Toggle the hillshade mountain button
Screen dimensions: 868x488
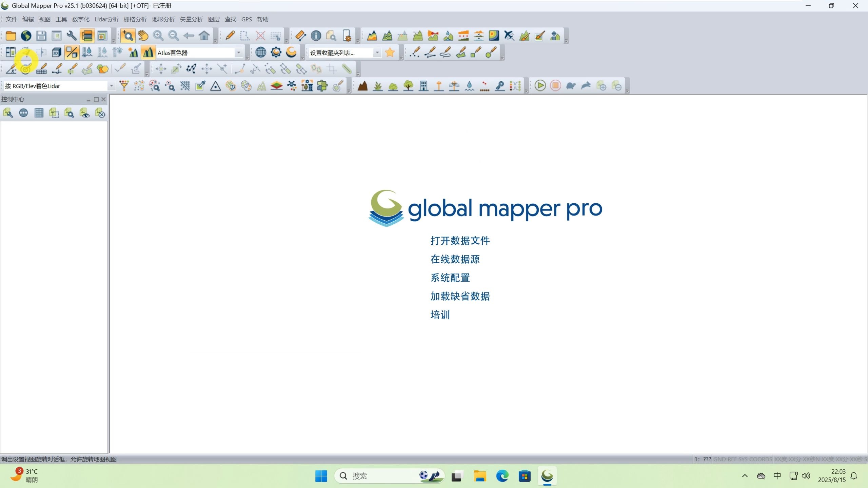148,52
